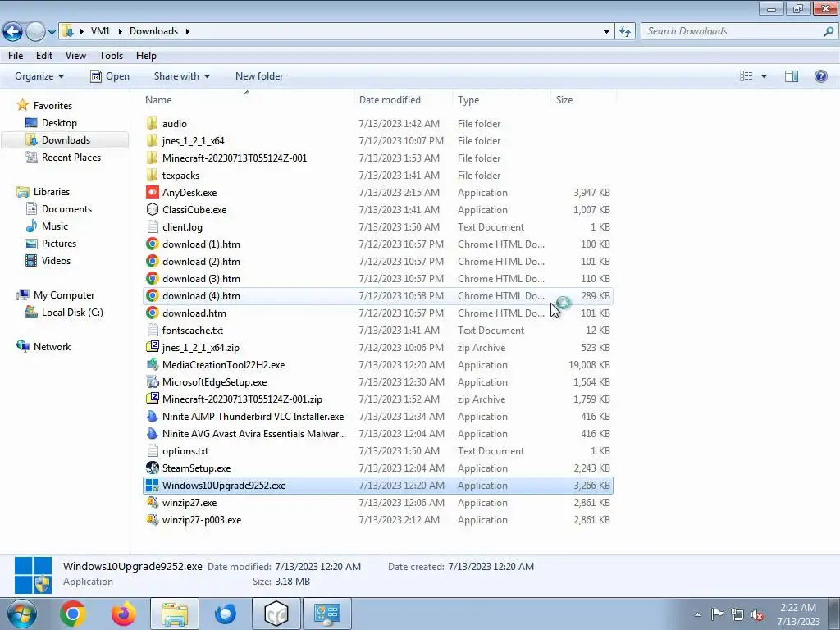
Task: Click in the Search Downloads field
Action: (x=734, y=32)
